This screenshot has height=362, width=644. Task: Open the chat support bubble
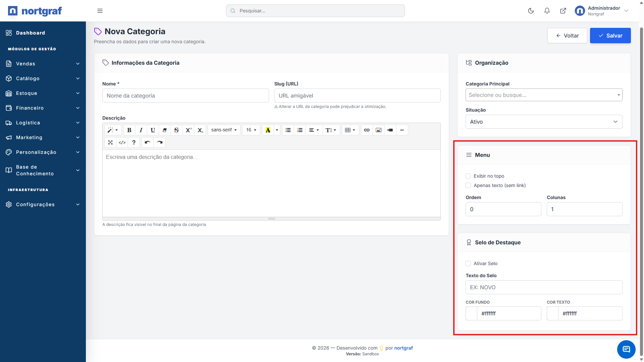tap(626, 349)
